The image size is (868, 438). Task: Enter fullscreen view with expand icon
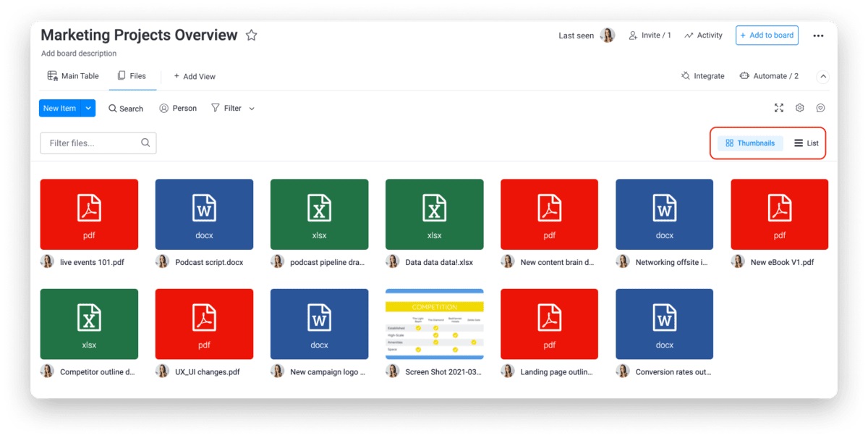tap(779, 108)
